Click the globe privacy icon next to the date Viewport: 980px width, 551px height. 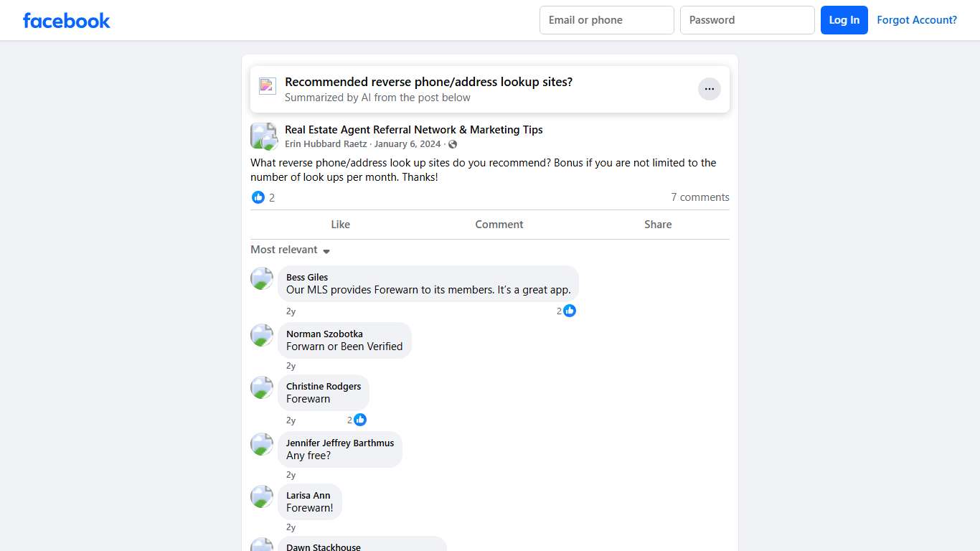[453, 143]
